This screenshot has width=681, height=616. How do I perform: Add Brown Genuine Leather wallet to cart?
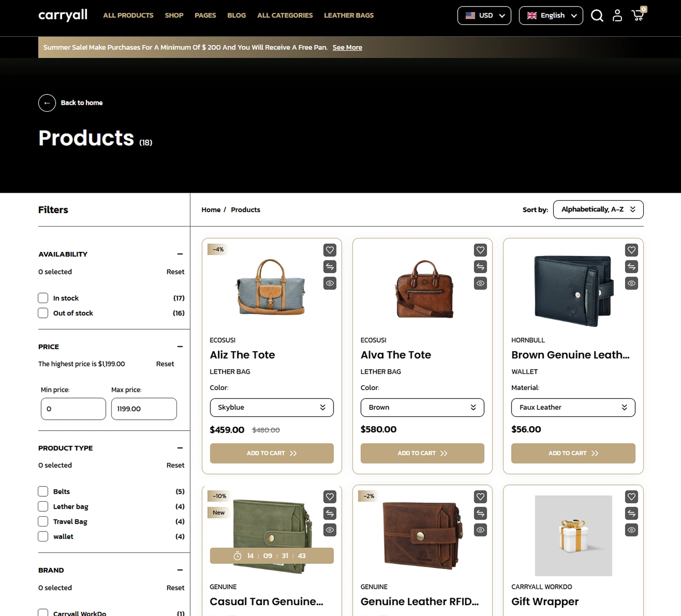coord(573,453)
